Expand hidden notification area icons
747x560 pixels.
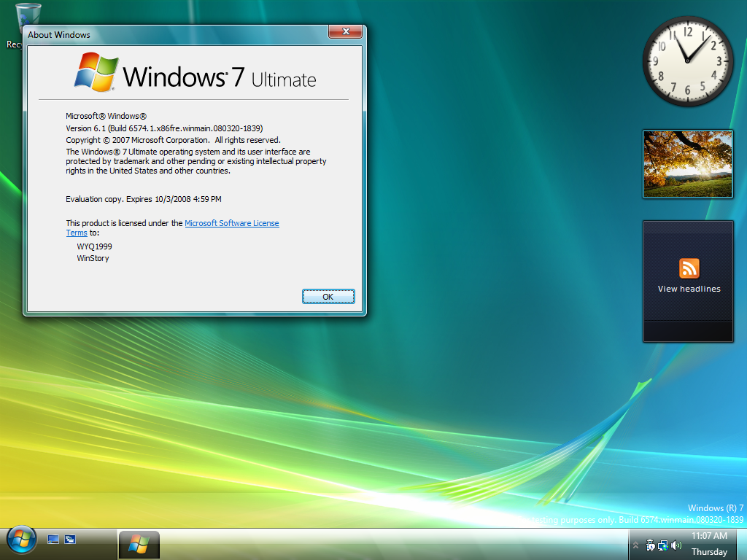point(635,545)
